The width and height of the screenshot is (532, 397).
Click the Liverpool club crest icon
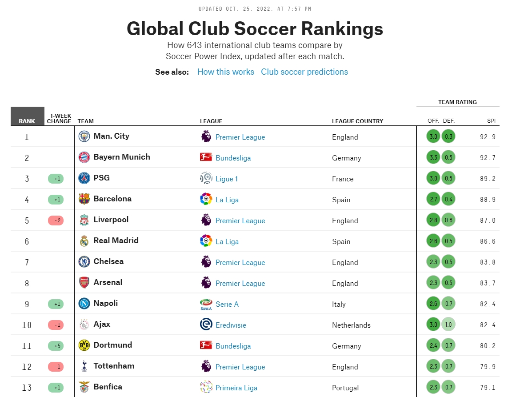84,220
